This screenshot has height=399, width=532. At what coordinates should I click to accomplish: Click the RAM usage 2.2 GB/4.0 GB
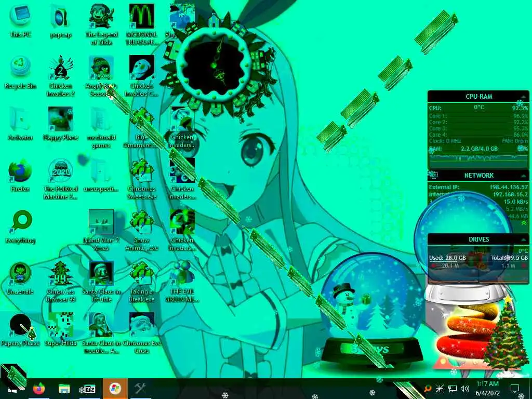point(478,149)
